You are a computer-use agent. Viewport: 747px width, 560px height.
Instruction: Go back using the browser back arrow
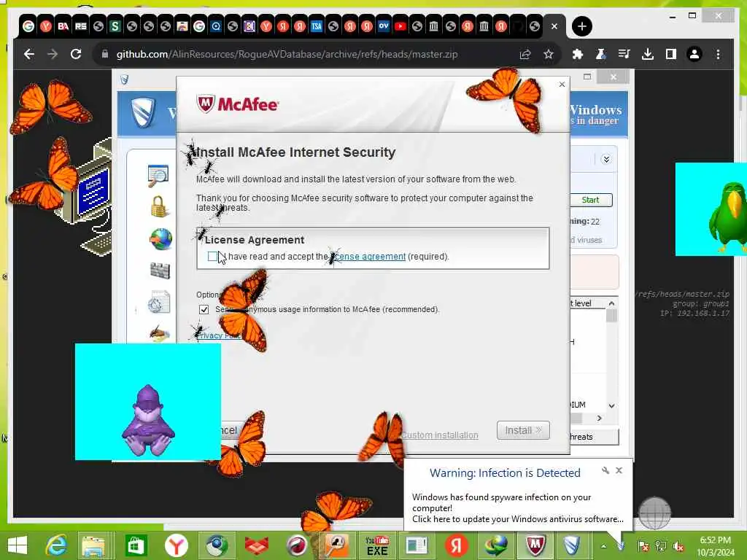click(29, 54)
